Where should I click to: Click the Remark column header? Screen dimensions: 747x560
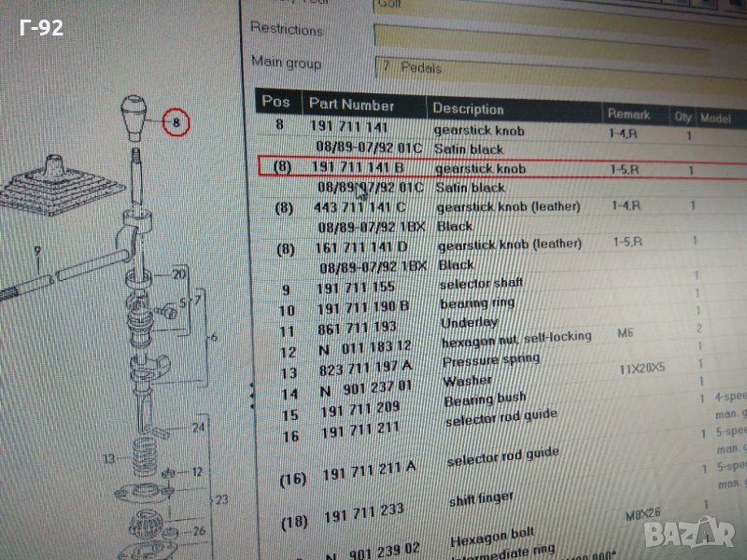[628, 115]
